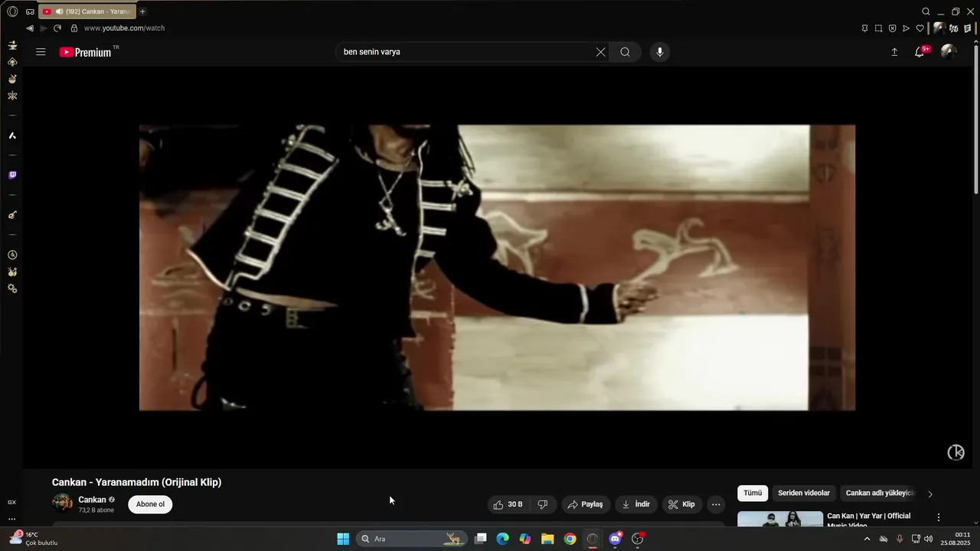Select Cankan adlı yükleyici filter chip
This screenshot has height=551, width=980.
(880, 494)
